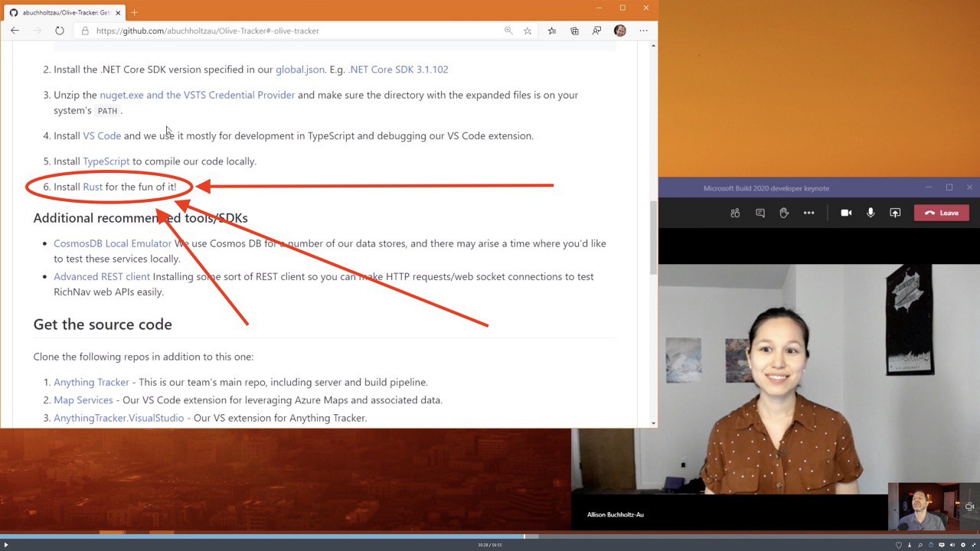Click the video time readout

(x=490, y=545)
